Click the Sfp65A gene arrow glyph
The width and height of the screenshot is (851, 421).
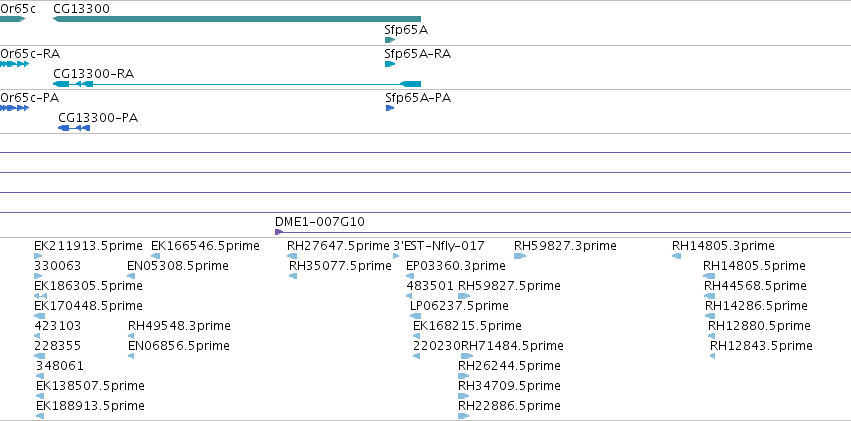pos(390,40)
